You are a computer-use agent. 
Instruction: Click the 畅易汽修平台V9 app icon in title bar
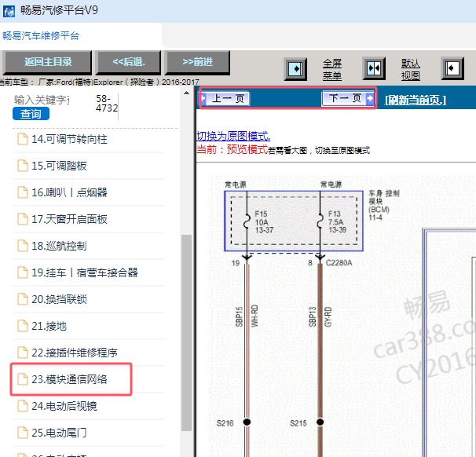coord(9,11)
